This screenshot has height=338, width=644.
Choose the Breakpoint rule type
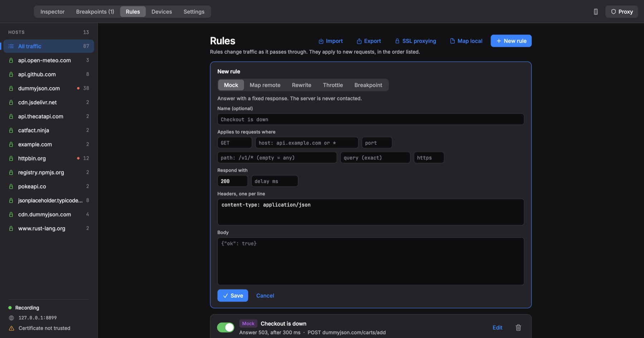coord(368,85)
